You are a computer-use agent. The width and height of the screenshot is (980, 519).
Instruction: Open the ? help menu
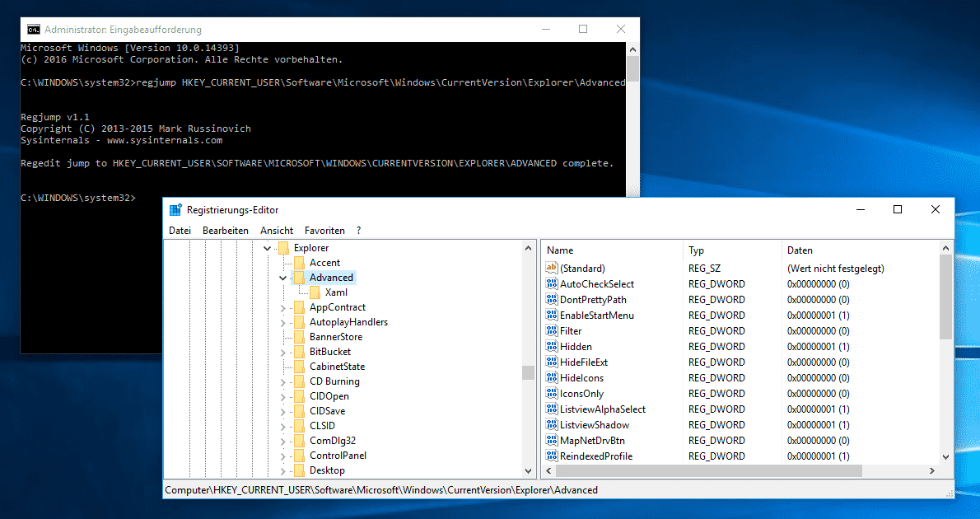tap(359, 230)
